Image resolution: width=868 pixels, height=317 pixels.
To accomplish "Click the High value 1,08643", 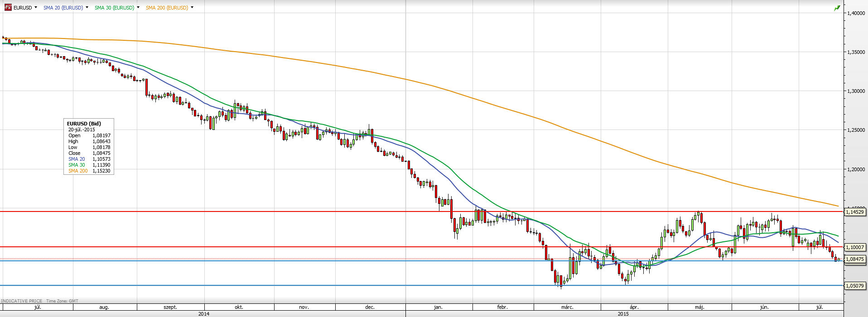I will pyautogui.click(x=101, y=141).
